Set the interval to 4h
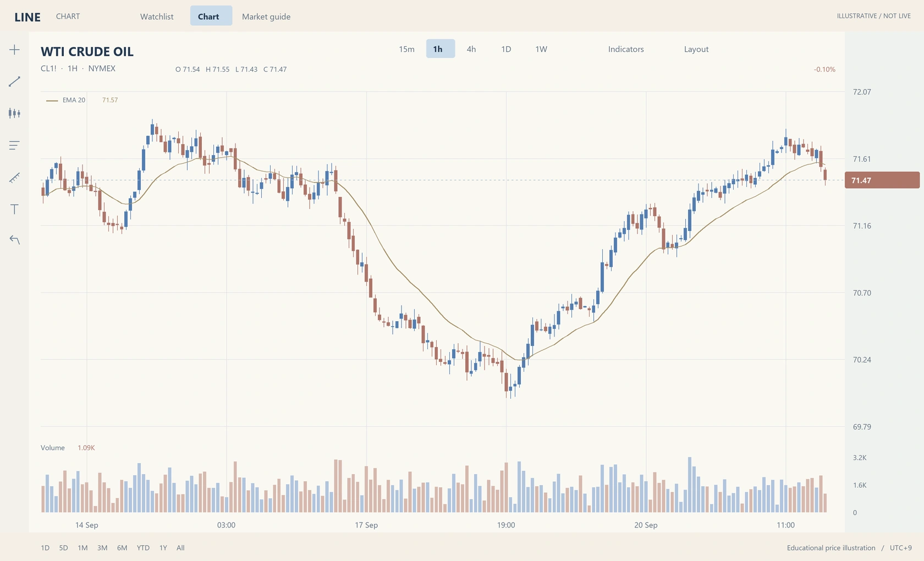 click(x=471, y=49)
